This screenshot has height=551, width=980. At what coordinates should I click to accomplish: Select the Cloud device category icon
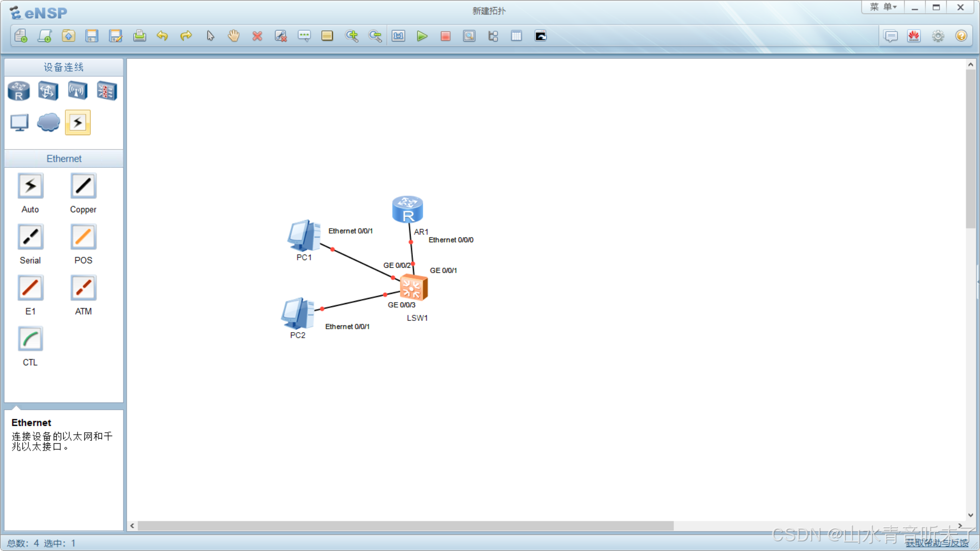(48, 122)
